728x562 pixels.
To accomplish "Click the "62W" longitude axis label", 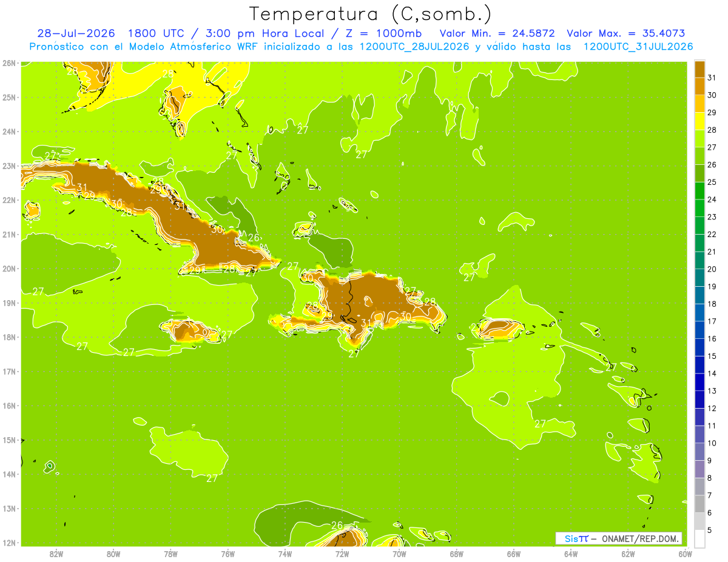I will tap(629, 554).
